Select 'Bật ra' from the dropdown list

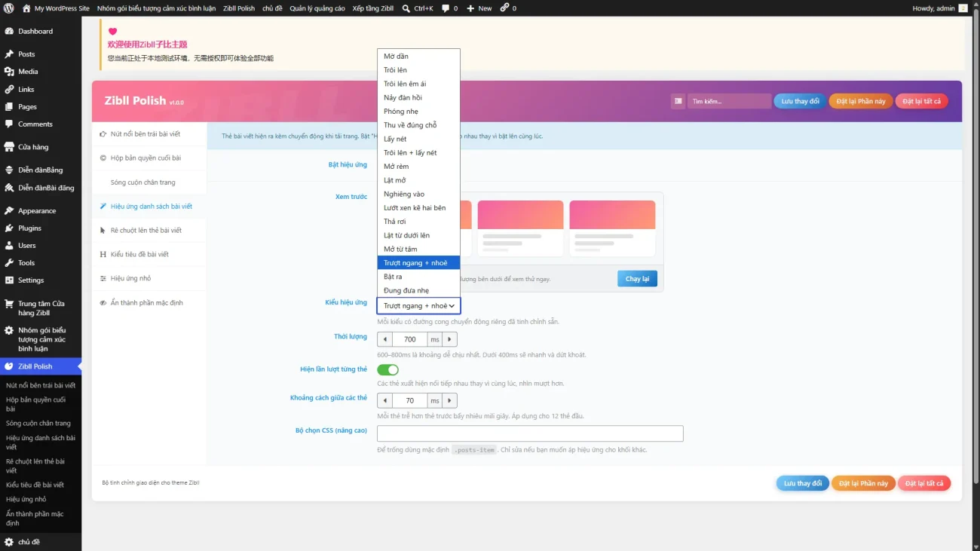418,277
